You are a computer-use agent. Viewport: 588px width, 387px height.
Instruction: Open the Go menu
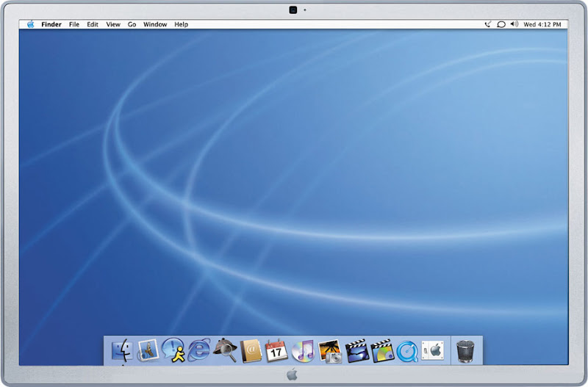132,24
